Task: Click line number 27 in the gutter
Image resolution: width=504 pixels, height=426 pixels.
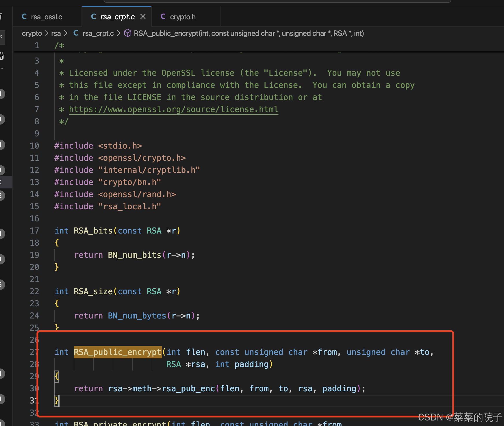Action: pyautogui.click(x=34, y=352)
